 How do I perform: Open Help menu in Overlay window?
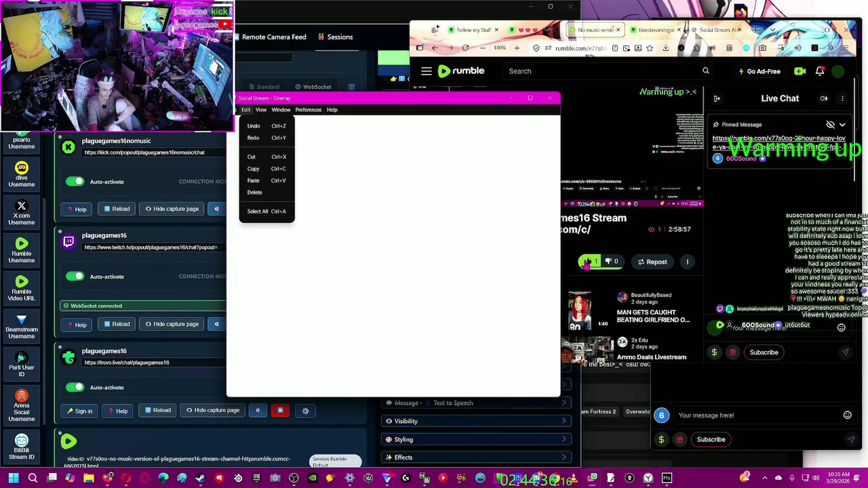[x=332, y=110]
